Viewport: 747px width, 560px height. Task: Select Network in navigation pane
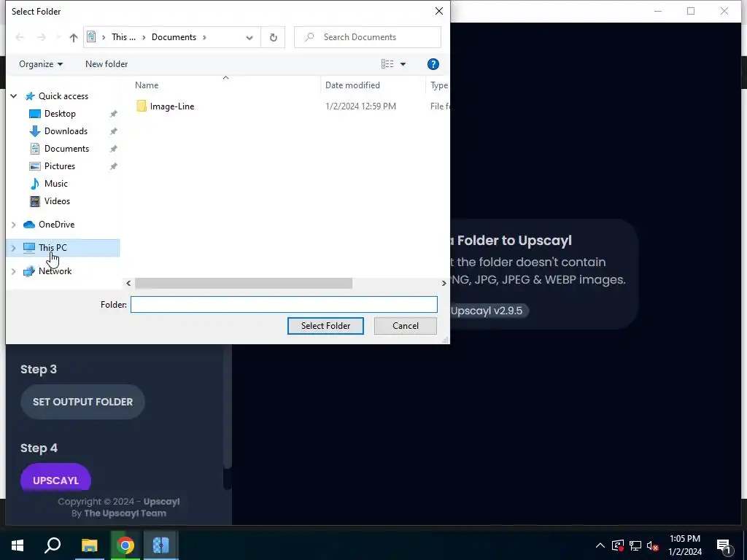tap(55, 271)
